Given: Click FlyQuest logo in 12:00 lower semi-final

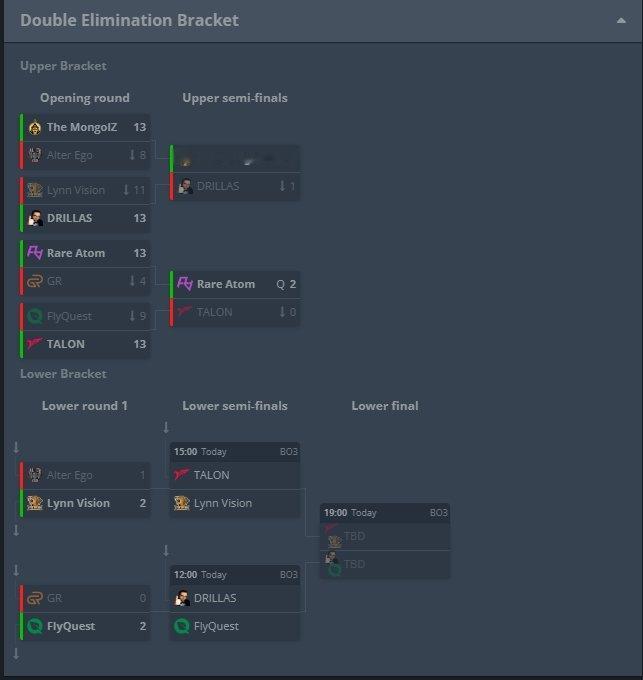Looking at the screenshot, I should coord(182,626).
